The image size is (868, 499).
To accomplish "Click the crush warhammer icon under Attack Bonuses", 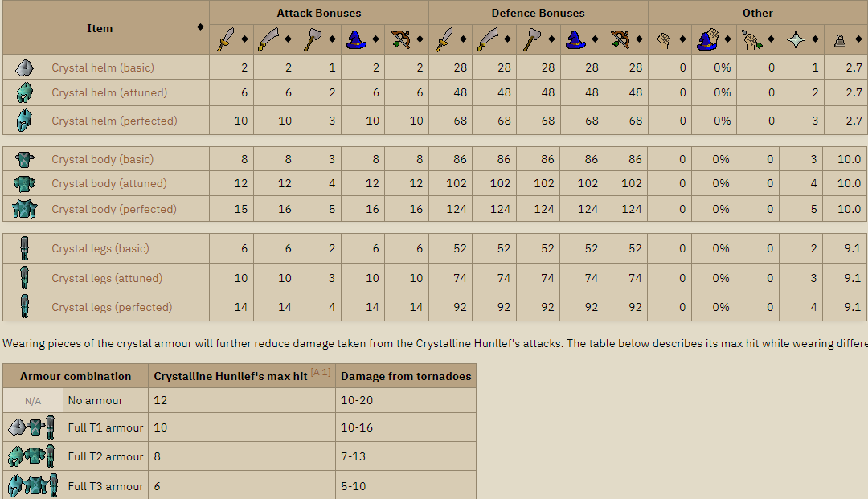I will click(x=312, y=40).
